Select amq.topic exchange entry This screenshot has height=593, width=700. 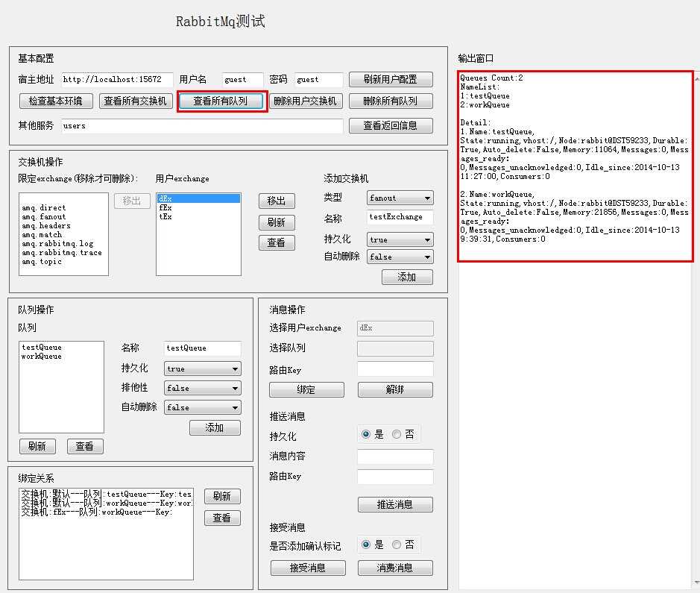pyautogui.click(x=42, y=261)
